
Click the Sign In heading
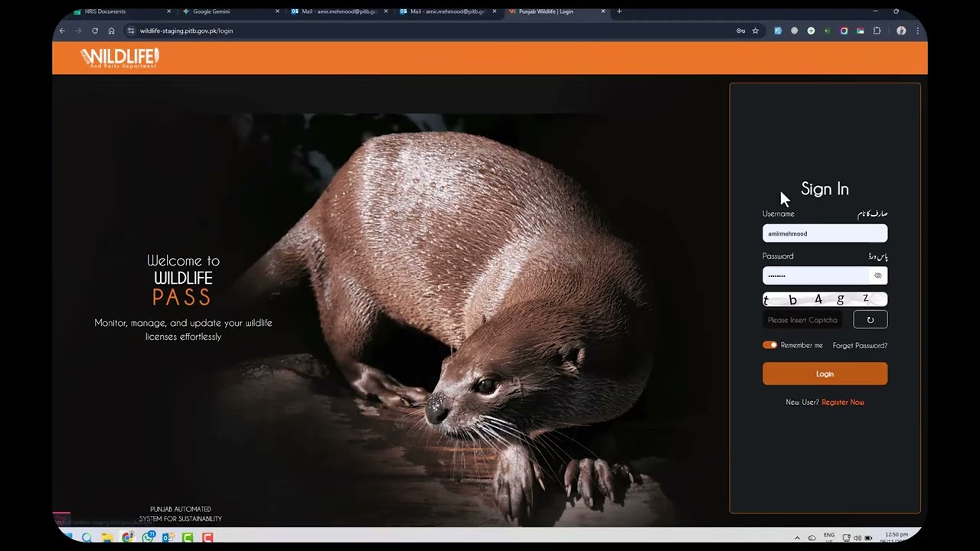point(825,189)
